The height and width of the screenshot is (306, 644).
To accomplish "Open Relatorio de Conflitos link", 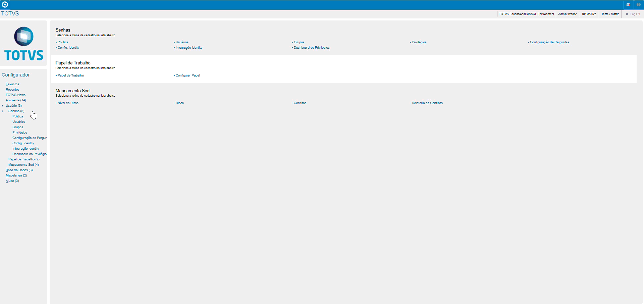I will [x=427, y=103].
